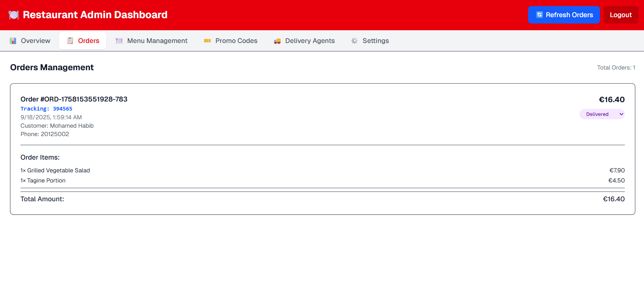Click the Restaurant Admin Dashboard title
The image size is (644, 293).
(95, 15)
